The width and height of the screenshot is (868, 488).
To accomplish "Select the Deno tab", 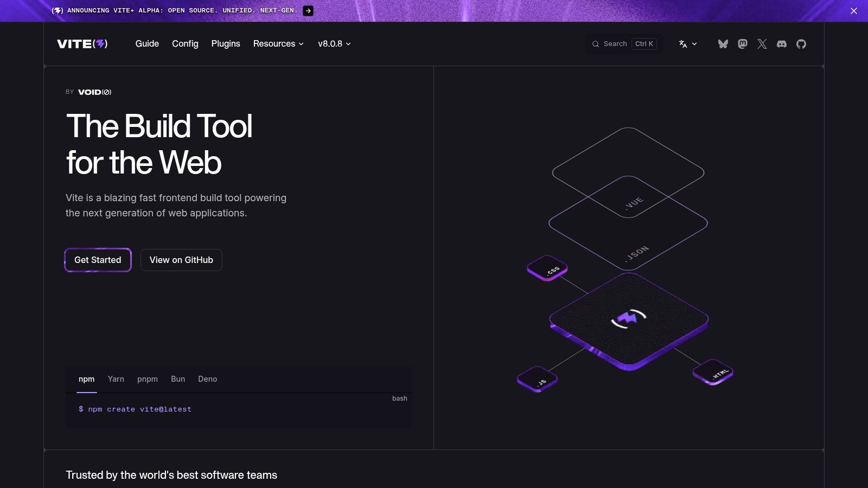I will 207,379.
